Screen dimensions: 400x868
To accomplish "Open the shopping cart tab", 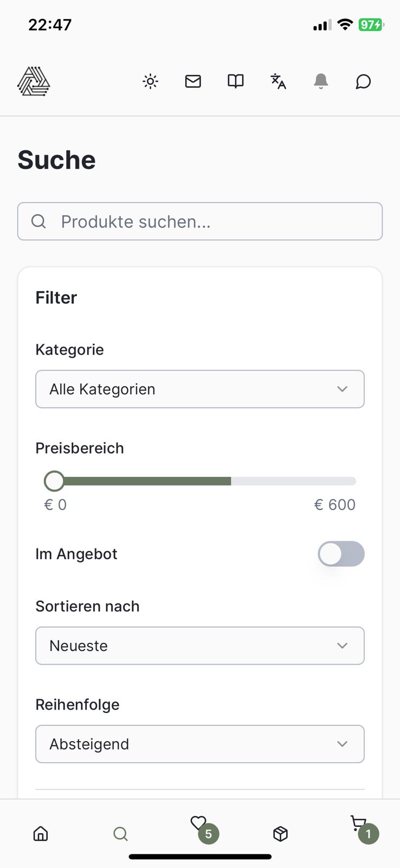I will [x=359, y=825].
